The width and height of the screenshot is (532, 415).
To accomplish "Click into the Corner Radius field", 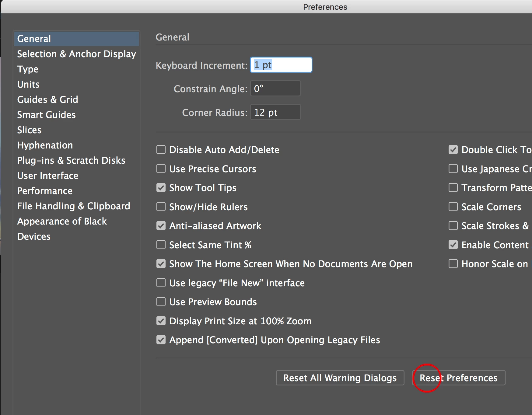I will tap(275, 112).
